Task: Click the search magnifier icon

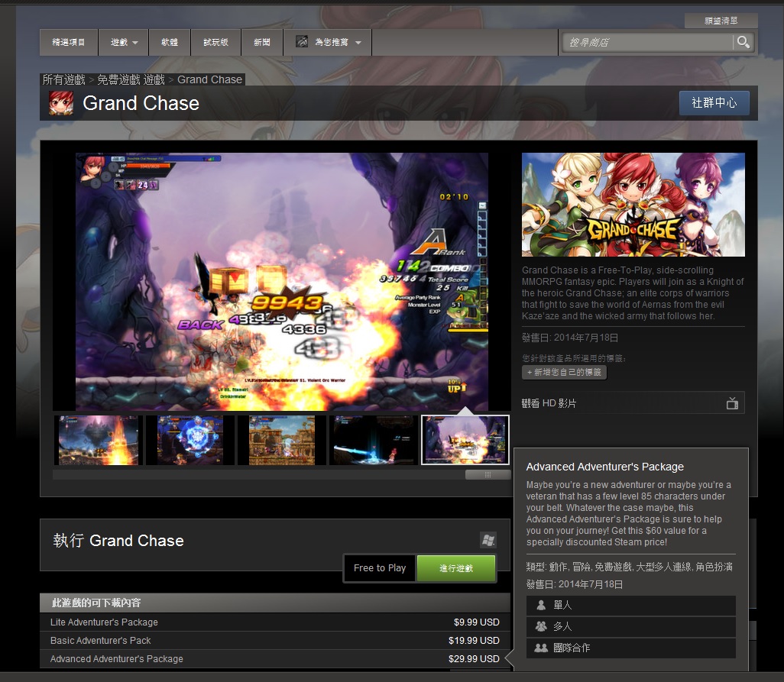Action: coord(743,42)
